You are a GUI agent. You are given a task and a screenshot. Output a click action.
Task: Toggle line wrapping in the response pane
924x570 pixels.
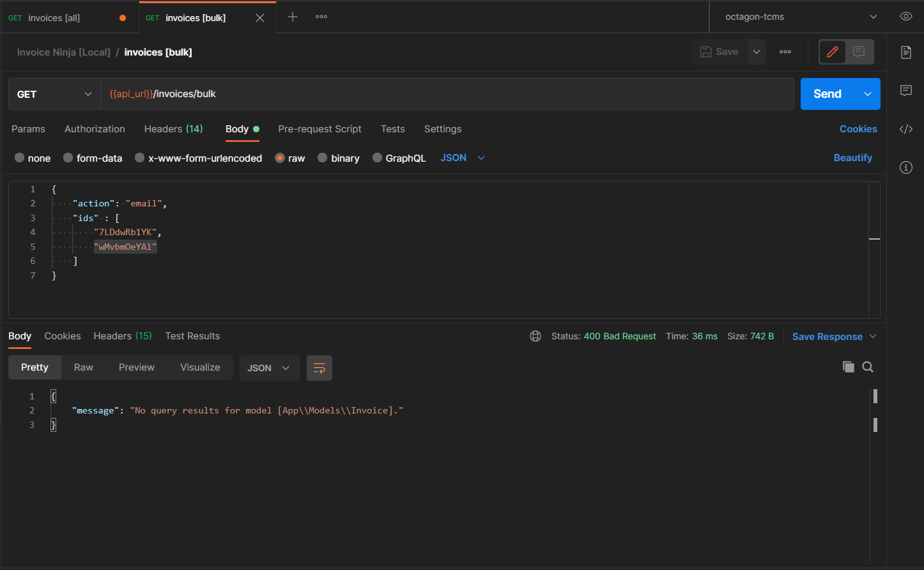coord(320,368)
